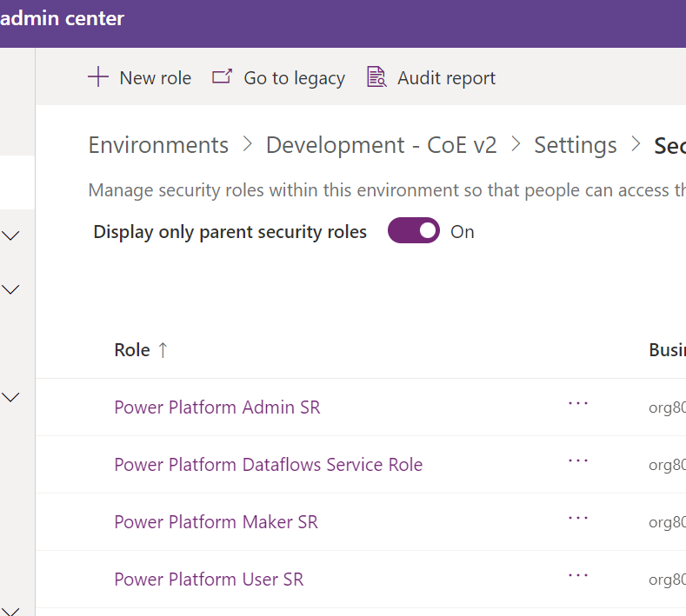Viewport: 686px width, 616px height.
Task: Click the Audit report icon
Action: point(376,77)
